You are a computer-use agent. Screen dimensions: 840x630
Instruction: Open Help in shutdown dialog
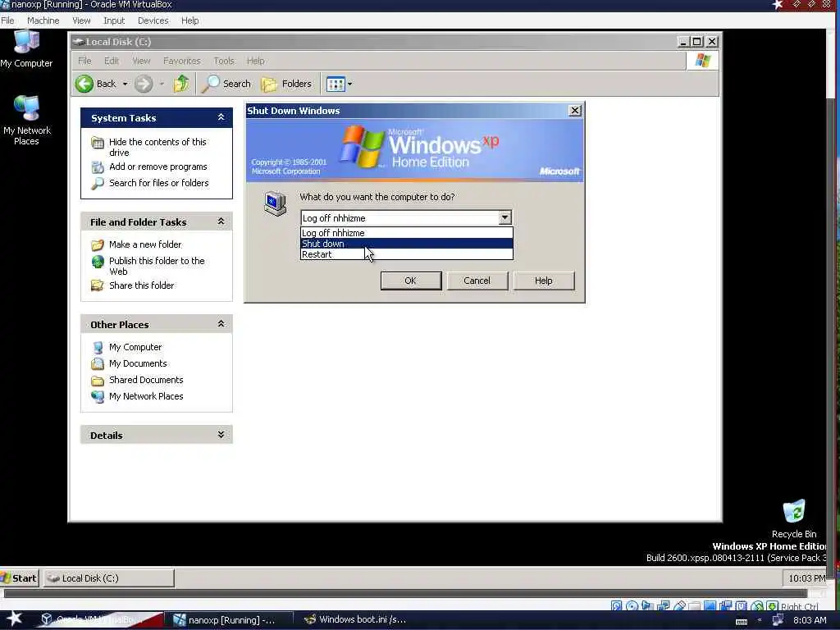coord(543,281)
